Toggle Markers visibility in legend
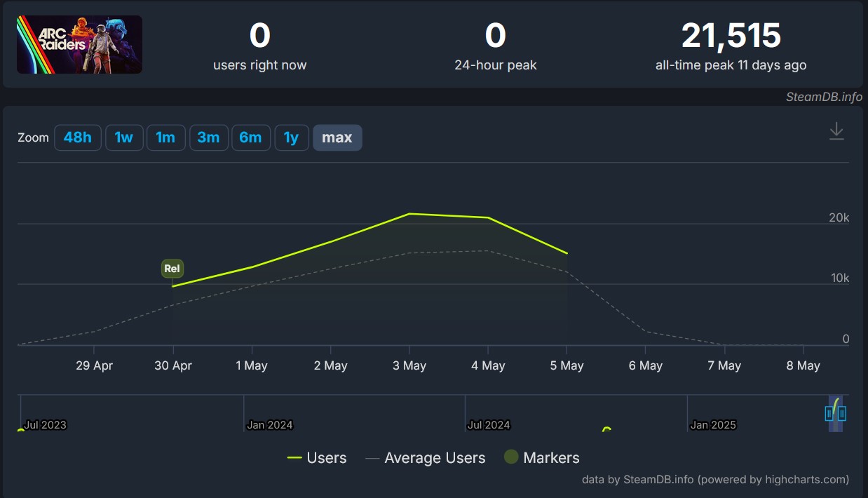This screenshot has width=868, height=498. [542, 458]
